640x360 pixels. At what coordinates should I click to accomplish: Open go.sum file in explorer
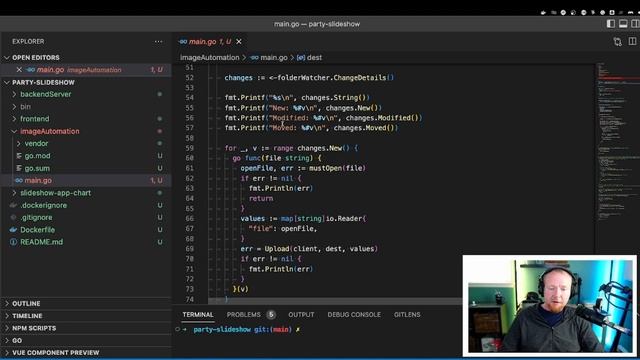click(x=37, y=168)
